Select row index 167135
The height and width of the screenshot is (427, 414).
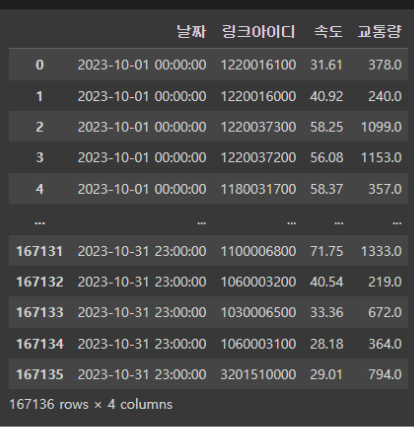(x=40, y=374)
